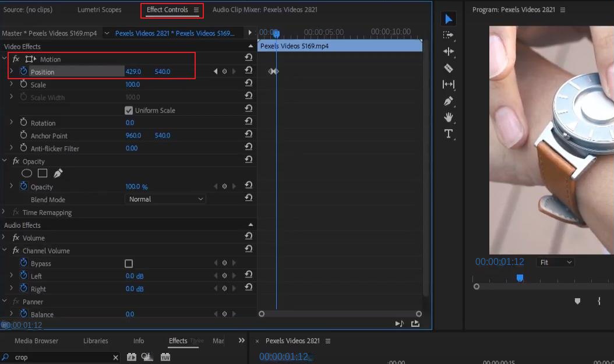Expand the Scale property twirl

11,84
